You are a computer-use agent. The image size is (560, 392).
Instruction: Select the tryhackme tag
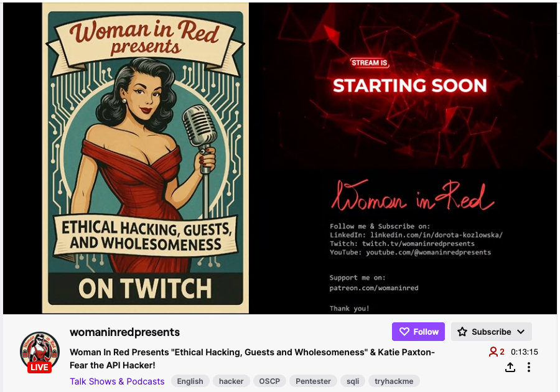[x=394, y=381]
